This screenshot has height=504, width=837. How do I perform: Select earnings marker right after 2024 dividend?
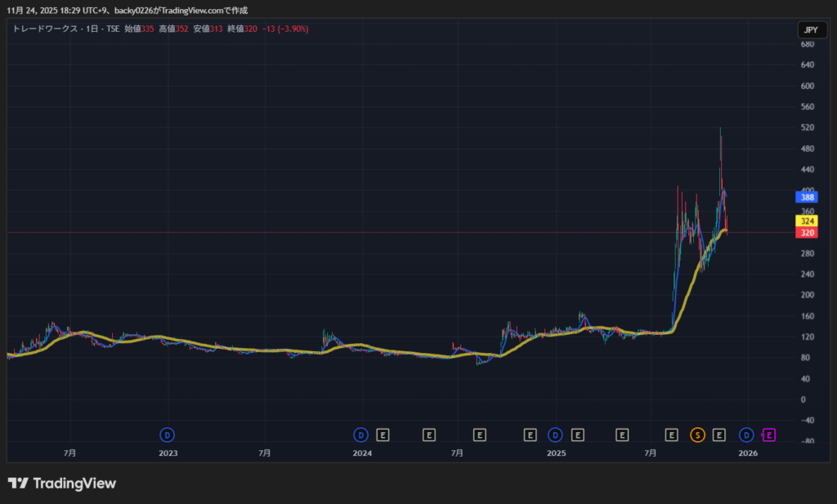coord(383,435)
